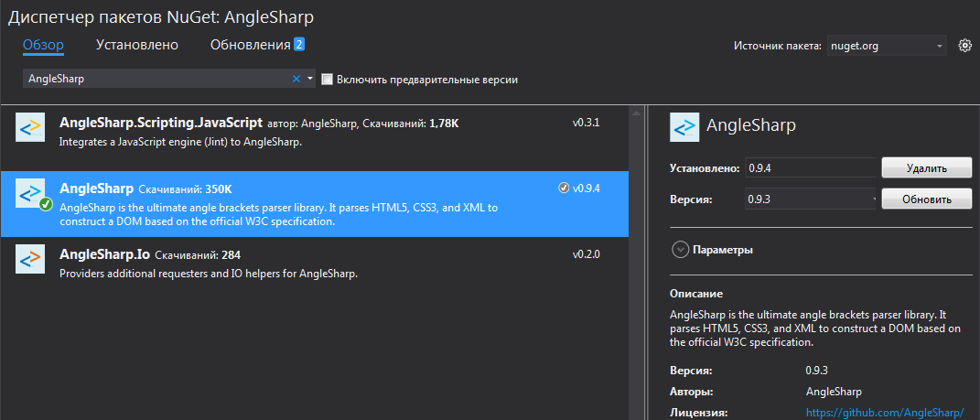Viewport: 980px width, 420px height.
Task: Click the AngleSharp.Scripting.JavaScript package icon
Action: (x=30, y=128)
